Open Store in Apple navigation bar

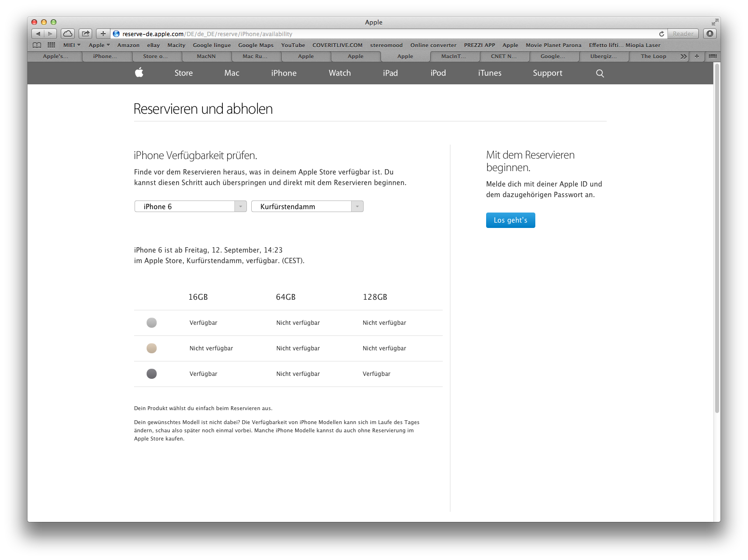(184, 73)
